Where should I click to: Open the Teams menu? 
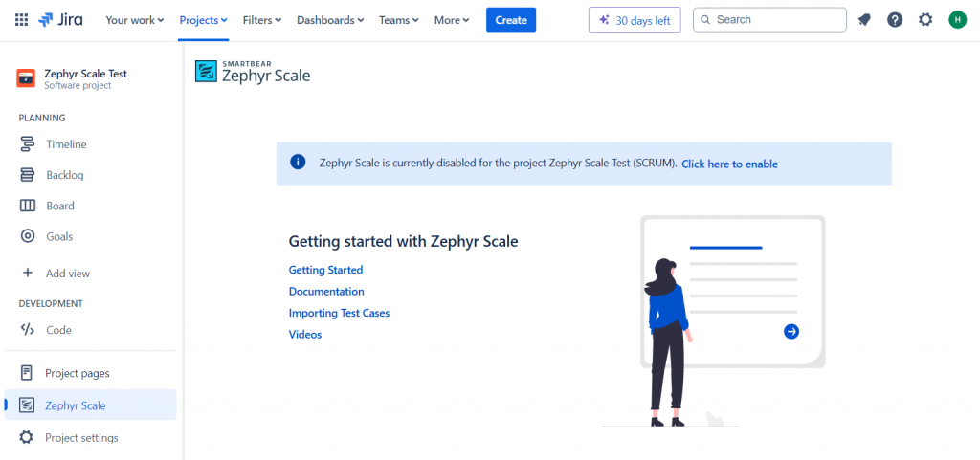click(x=399, y=20)
